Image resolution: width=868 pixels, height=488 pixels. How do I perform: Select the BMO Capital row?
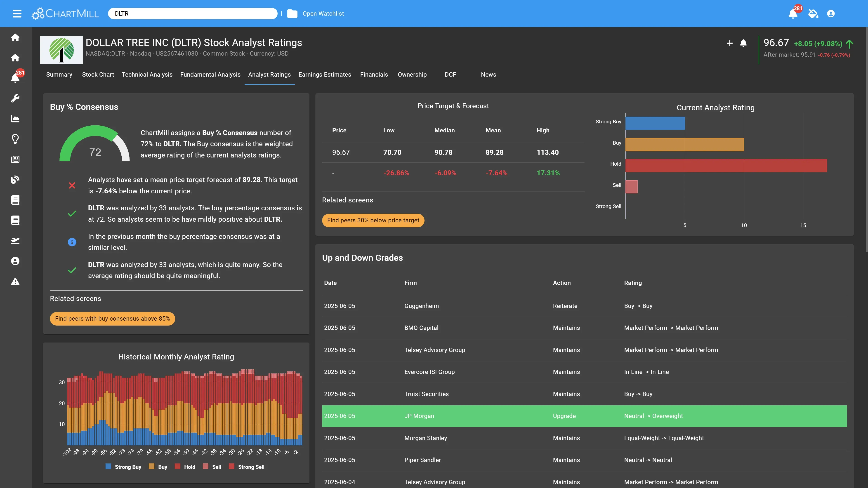(x=584, y=328)
